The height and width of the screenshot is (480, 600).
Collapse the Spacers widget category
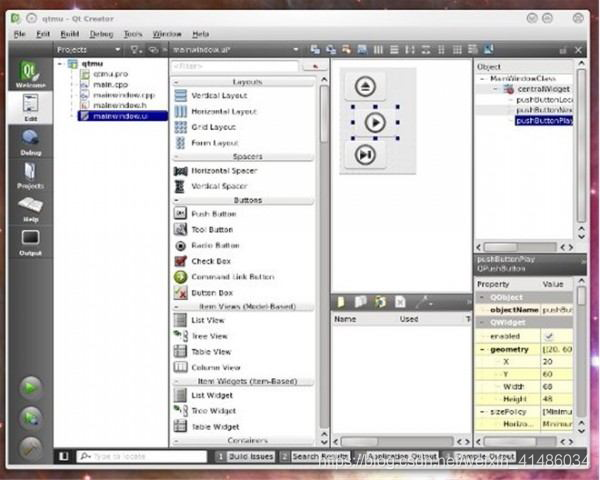[x=176, y=157]
